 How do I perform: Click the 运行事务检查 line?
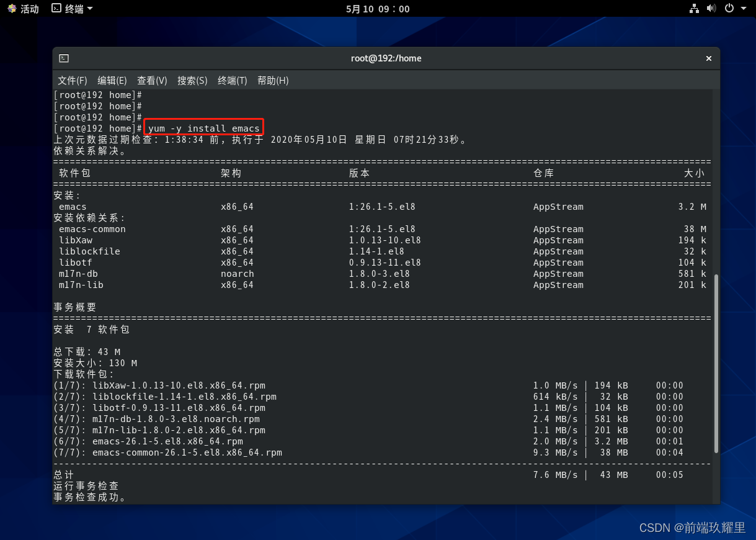(x=86, y=486)
